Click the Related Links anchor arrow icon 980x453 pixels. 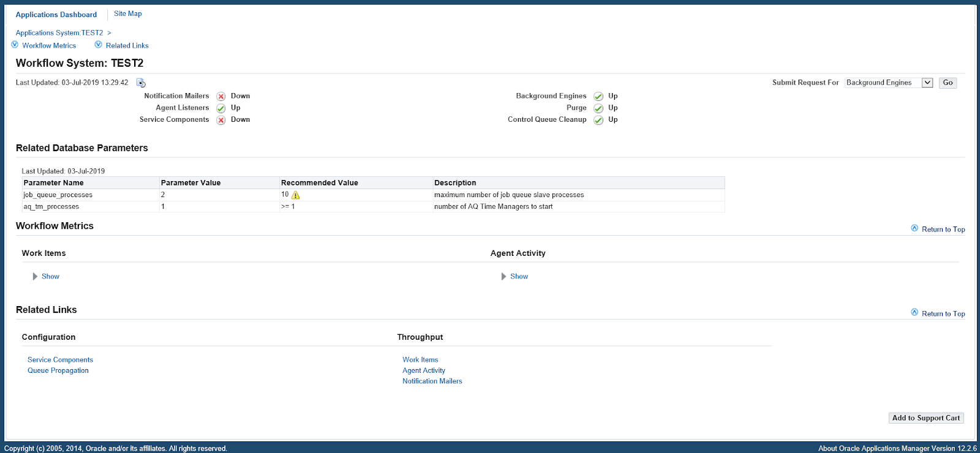pos(98,45)
